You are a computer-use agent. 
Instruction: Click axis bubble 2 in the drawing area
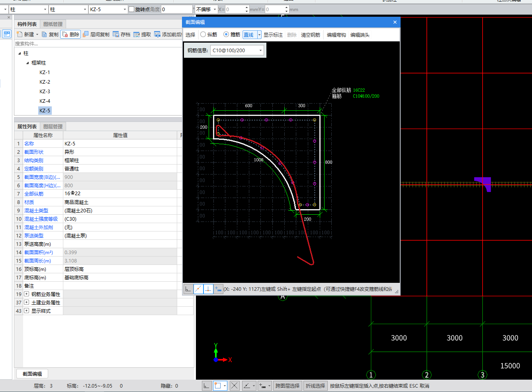click(427, 375)
